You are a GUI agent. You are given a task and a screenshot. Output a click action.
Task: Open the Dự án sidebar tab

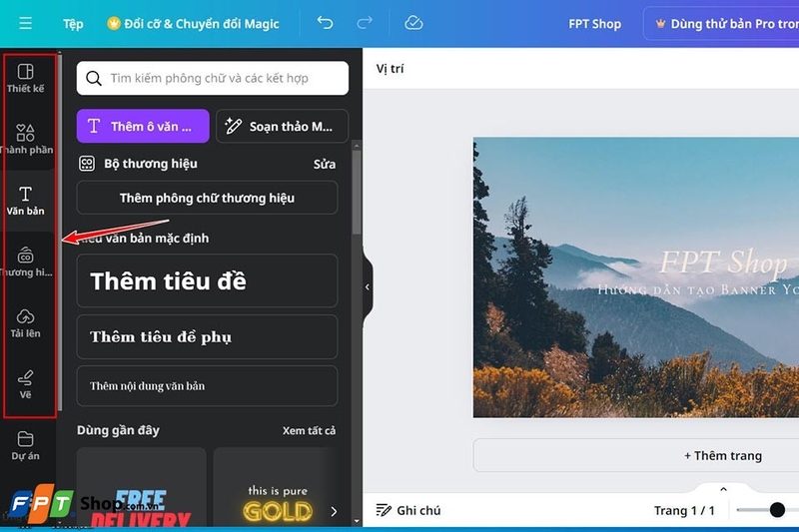26,445
